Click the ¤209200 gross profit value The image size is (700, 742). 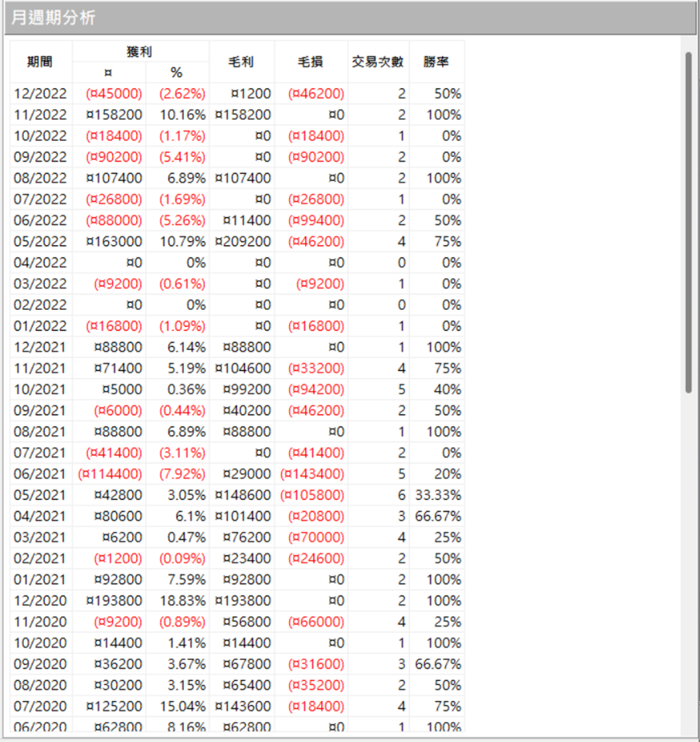(243, 241)
